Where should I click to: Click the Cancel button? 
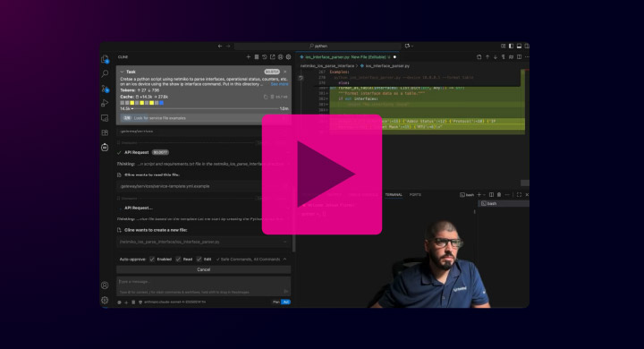tap(204, 269)
